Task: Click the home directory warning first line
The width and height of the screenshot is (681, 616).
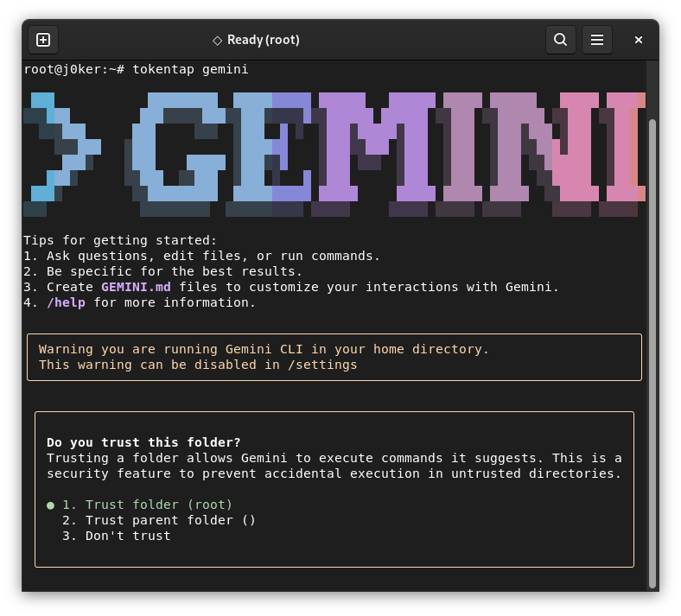Action: tap(264, 349)
